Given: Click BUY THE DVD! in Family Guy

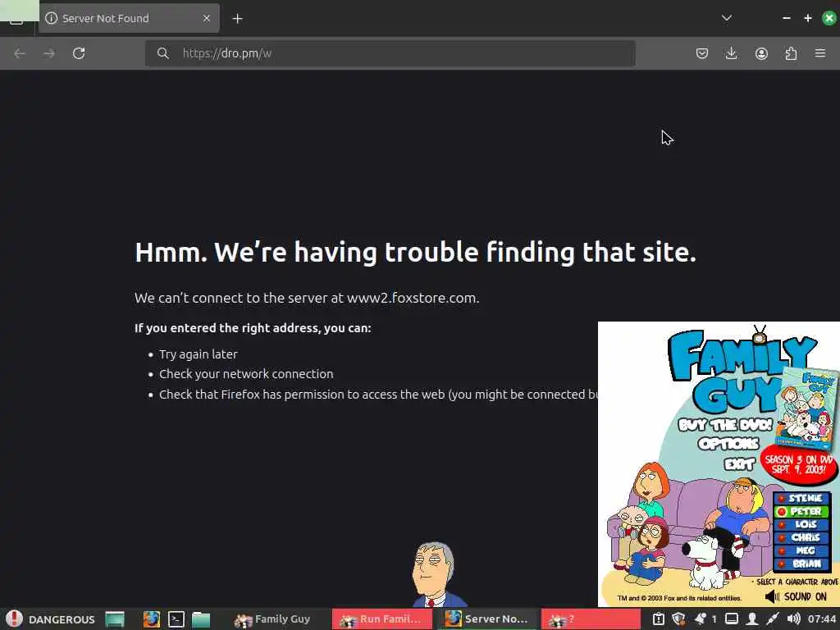Looking at the screenshot, I should pos(725,425).
